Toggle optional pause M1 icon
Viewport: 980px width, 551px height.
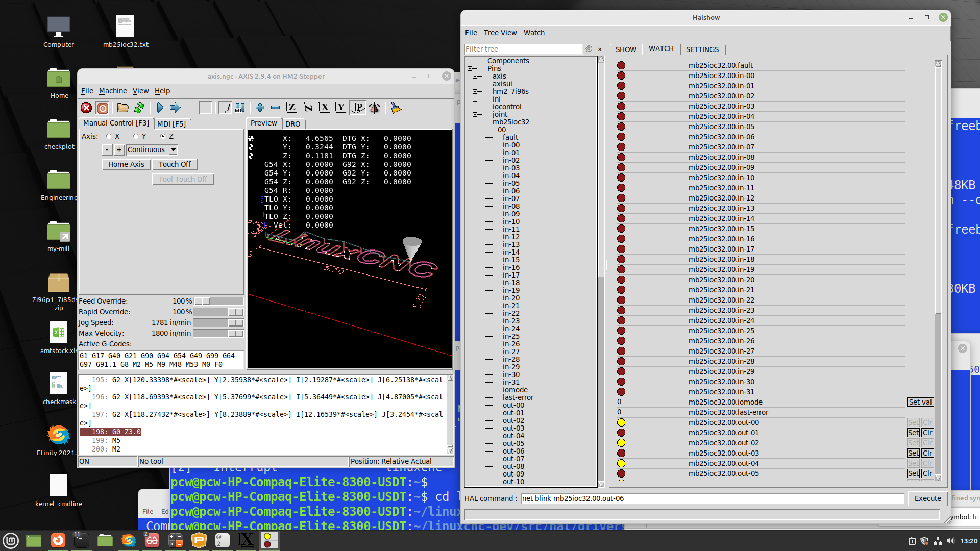(240, 108)
